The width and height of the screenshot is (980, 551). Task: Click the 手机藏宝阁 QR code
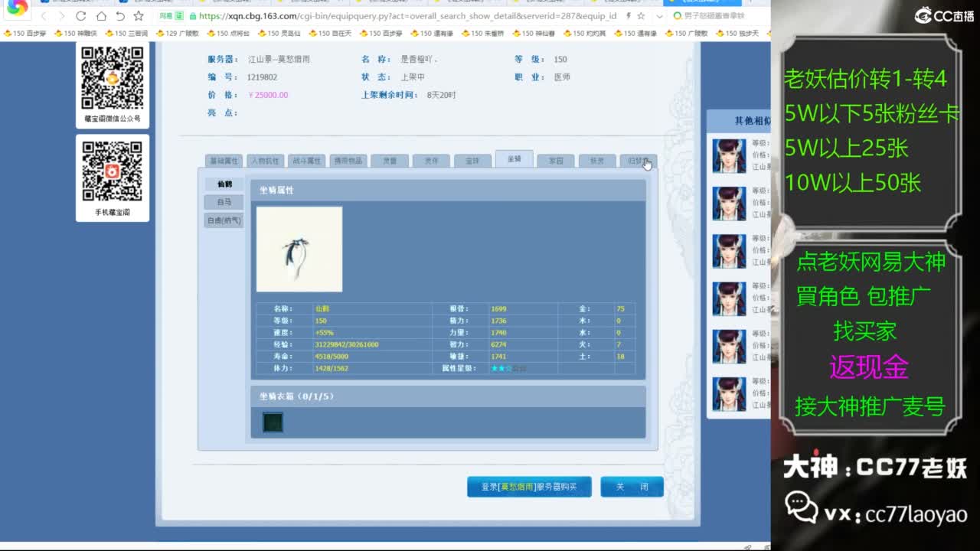coord(113,171)
